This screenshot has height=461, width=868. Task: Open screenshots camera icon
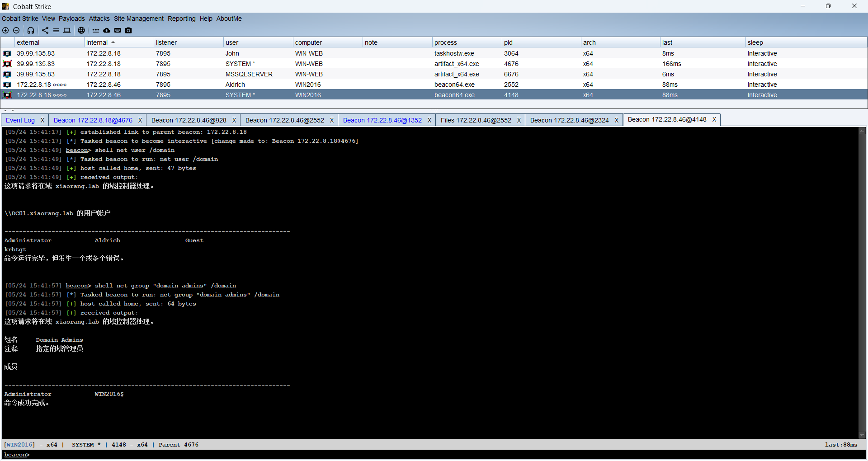tap(128, 30)
